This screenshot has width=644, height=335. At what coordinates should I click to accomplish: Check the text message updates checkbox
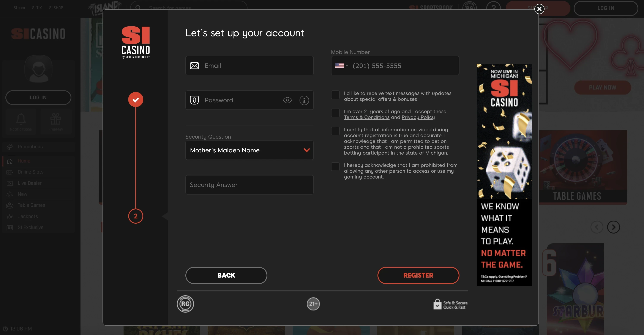tap(335, 95)
